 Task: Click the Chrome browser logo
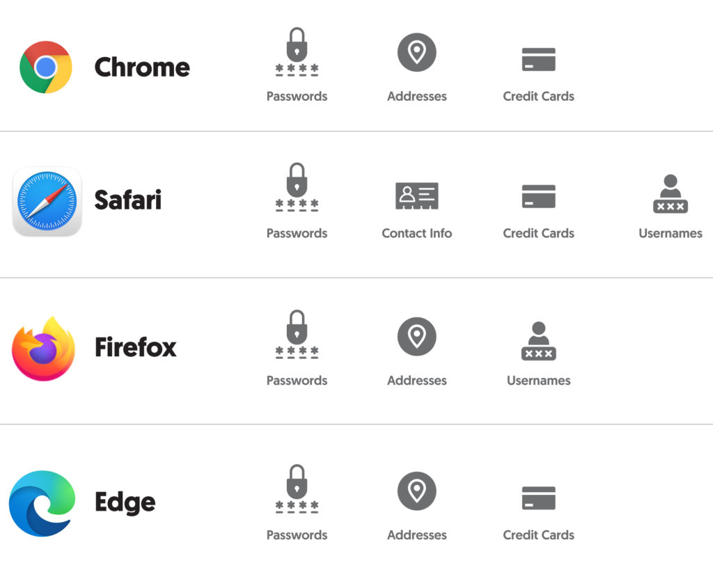click(46, 67)
